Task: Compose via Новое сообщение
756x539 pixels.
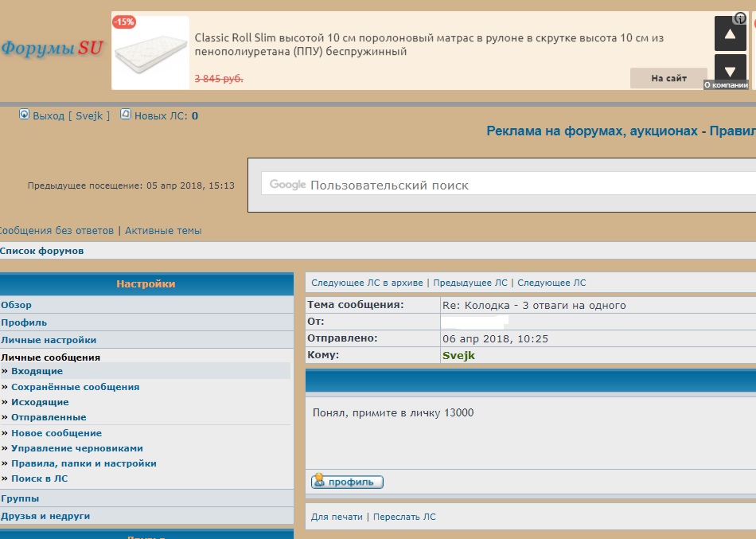Action: [x=57, y=433]
